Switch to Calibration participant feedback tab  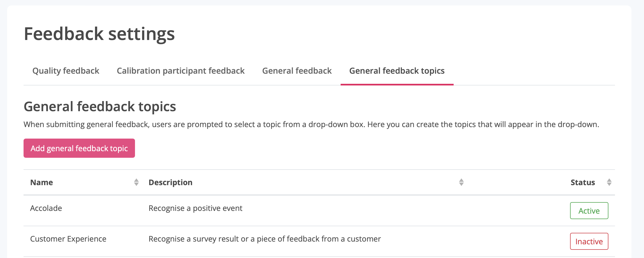[181, 71]
